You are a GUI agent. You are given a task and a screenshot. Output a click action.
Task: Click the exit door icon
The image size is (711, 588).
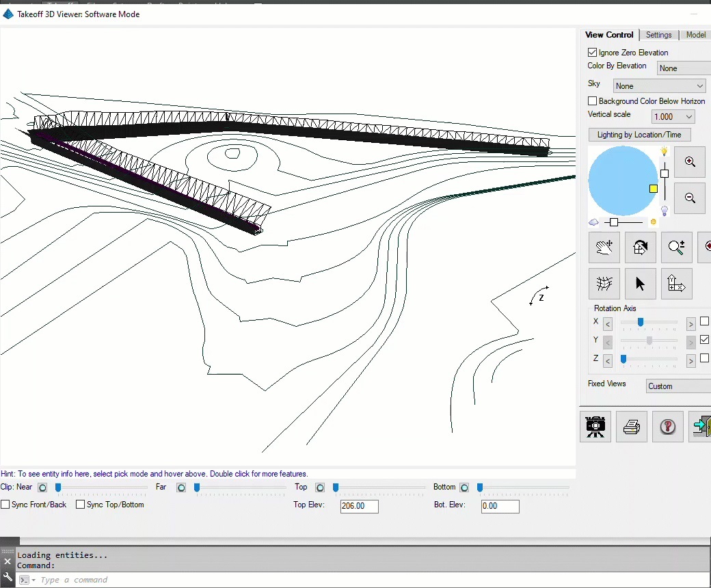click(x=700, y=427)
